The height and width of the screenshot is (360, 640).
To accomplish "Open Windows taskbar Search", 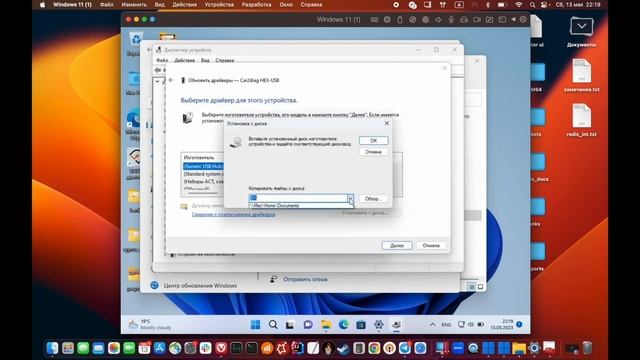I will [x=273, y=325].
